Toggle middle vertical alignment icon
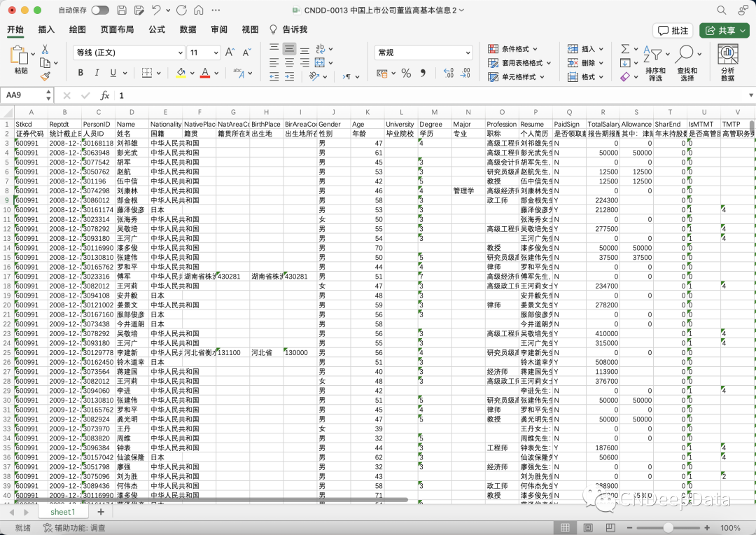The image size is (756, 535). tap(289, 49)
